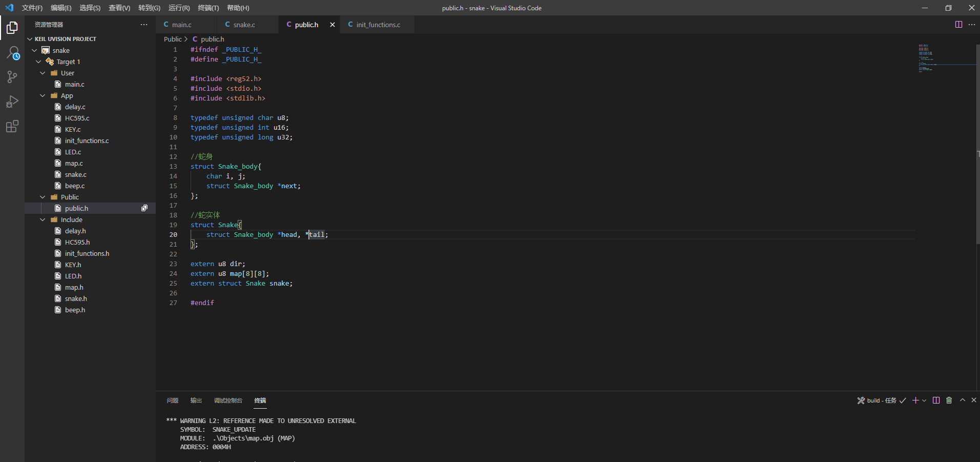Image resolution: width=980 pixels, height=462 pixels.
Task: Open the Explorer view in activity bar
Action: (12, 28)
